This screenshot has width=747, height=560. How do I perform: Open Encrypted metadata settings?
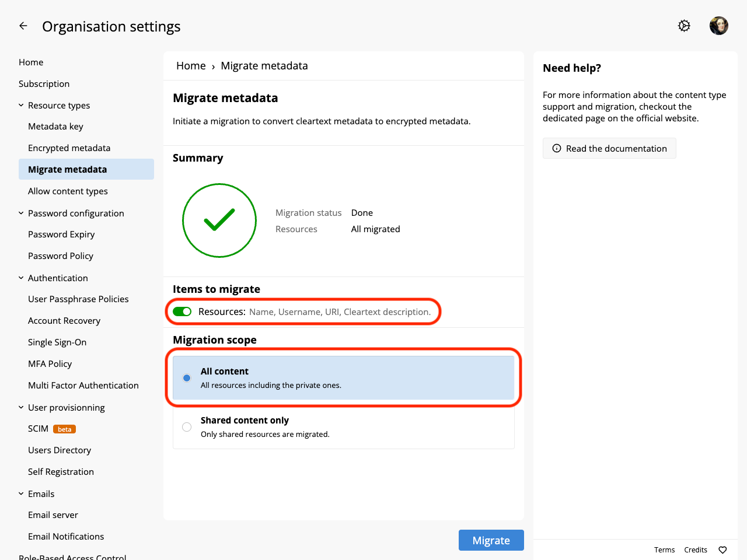[x=69, y=148]
